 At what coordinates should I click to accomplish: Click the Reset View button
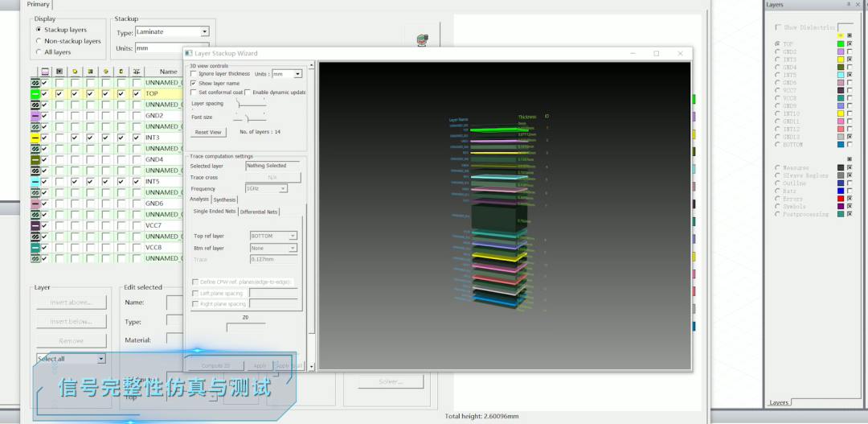click(208, 132)
